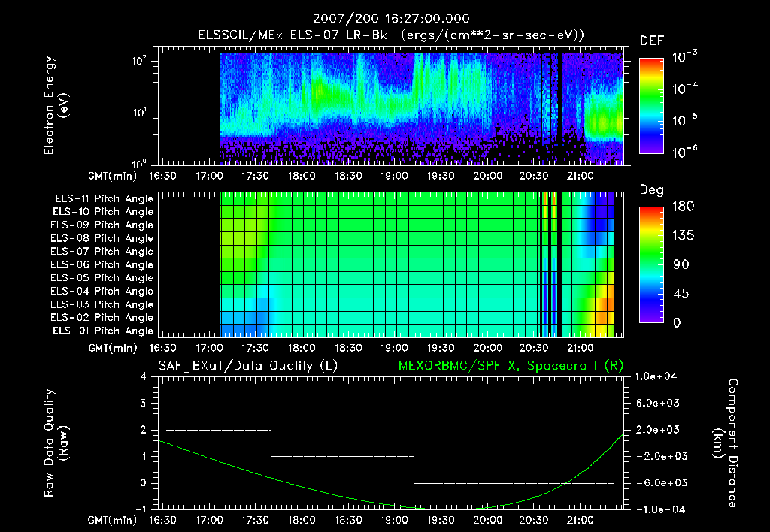Click the 20:30 time tick under the data quality plot
This screenshot has height=532, width=770.
pyautogui.click(x=534, y=520)
